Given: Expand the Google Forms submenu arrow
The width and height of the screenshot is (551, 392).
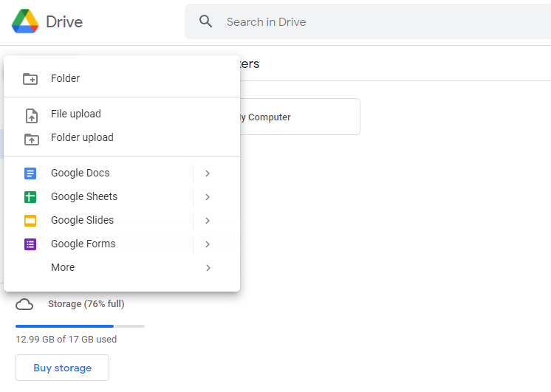Looking at the screenshot, I should [x=208, y=244].
